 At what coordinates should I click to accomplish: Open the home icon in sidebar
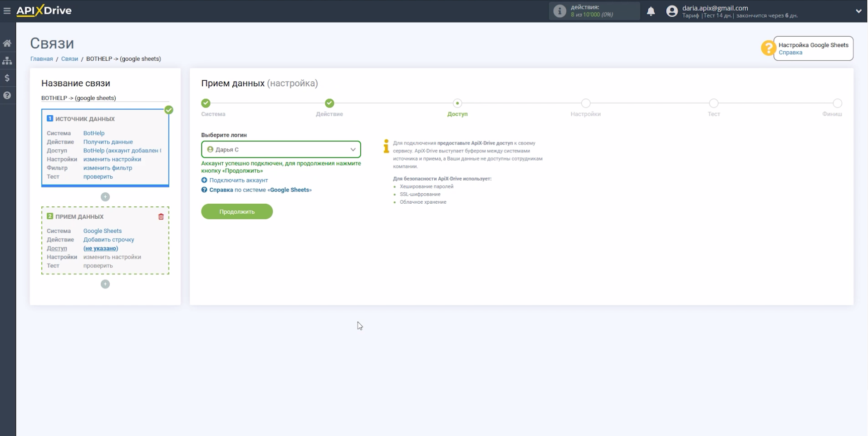[7, 43]
